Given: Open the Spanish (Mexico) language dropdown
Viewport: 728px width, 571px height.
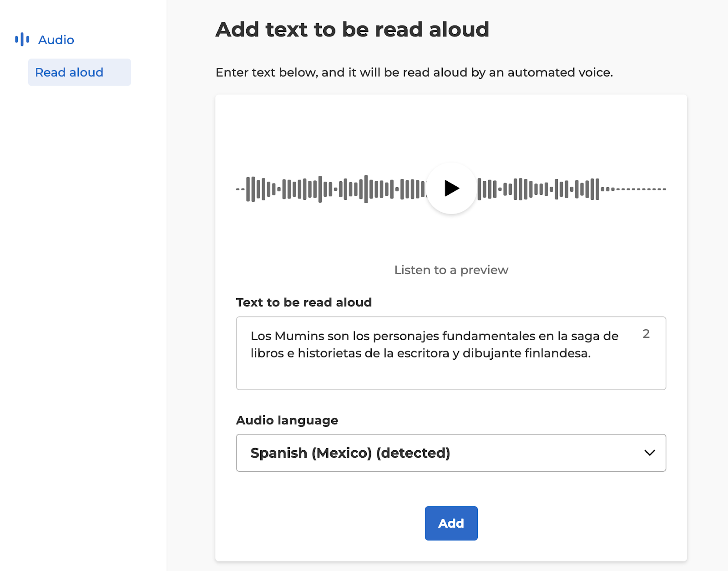Looking at the screenshot, I should 450,453.
